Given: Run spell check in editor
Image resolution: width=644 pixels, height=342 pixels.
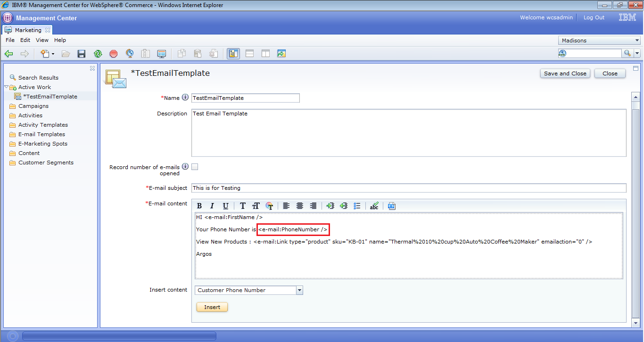Looking at the screenshot, I should point(374,206).
